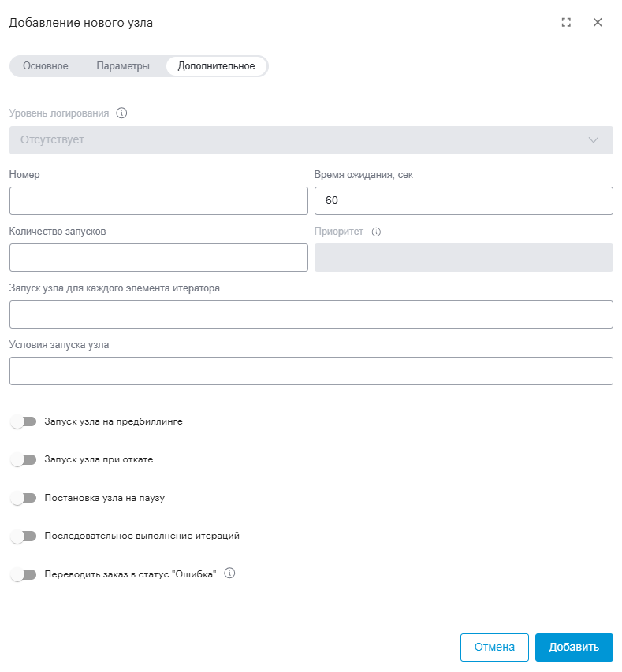This screenshot has width=622, height=672.
Task: Turn on Постановка узла на паузу
Action: pyautogui.click(x=24, y=498)
